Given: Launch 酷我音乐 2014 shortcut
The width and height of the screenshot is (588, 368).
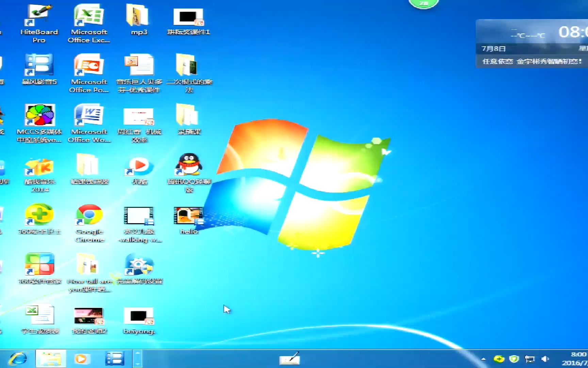Looking at the screenshot, I should [x=40, y=174].
